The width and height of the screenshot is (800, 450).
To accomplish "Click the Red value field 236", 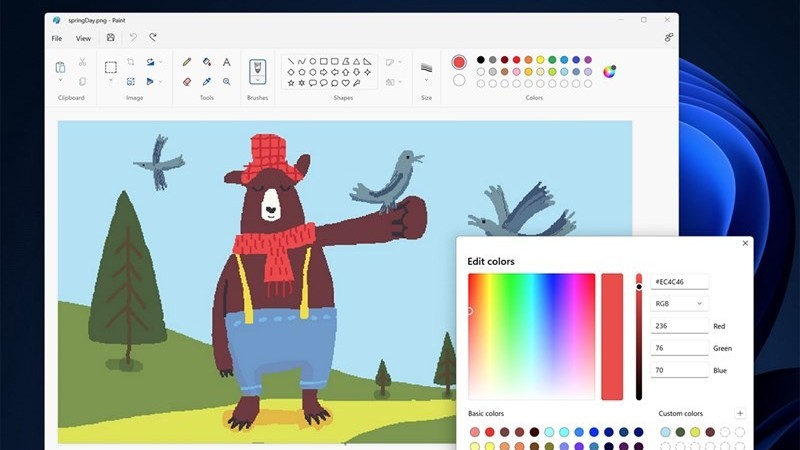I will pos(679,326).
